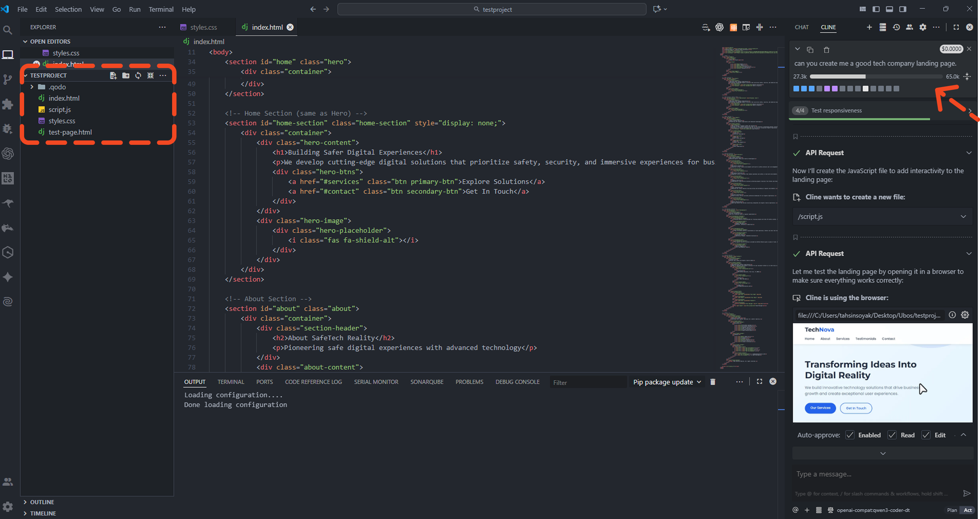Toggle the Edit auto-approve checkbox
Image resolution: width=980 pixels, height=519 pixels.
(926, 435)
